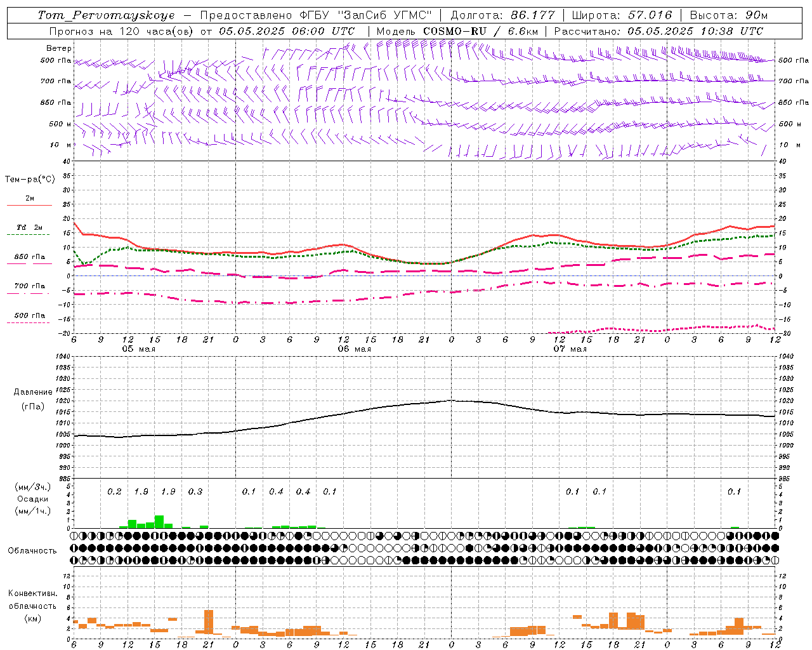Select the "Осадки" precipitation label
The image size is (812, 650).
click(33, 499)
